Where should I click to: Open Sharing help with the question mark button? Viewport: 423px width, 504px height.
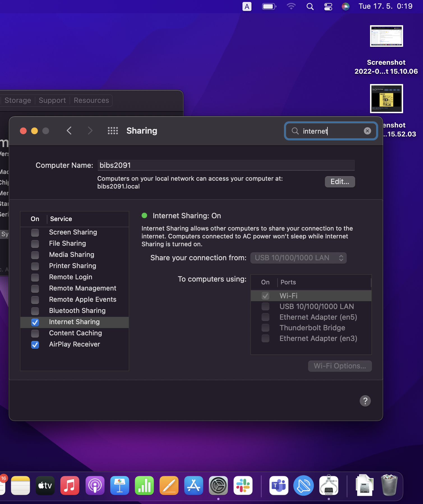click(x=365, y=401)
